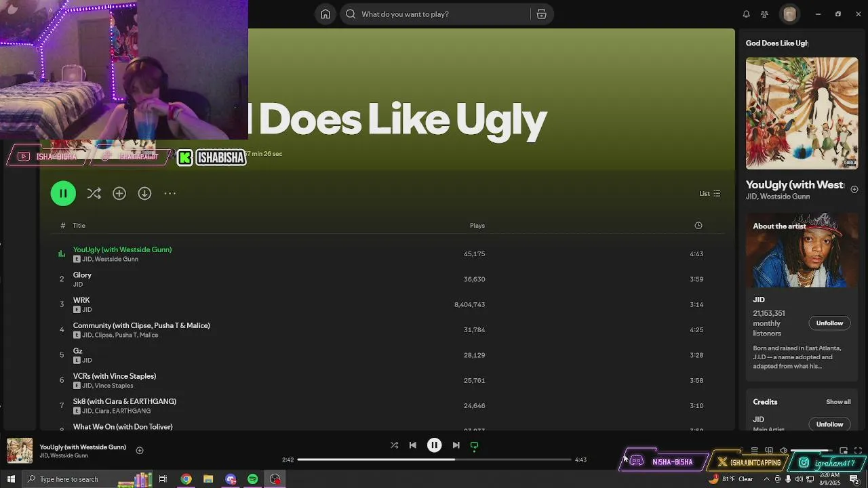Open Connect to a device
Image resolution: width=868 pixels, height=488 pixels.
pyautogui.click(x=769, y=451)
